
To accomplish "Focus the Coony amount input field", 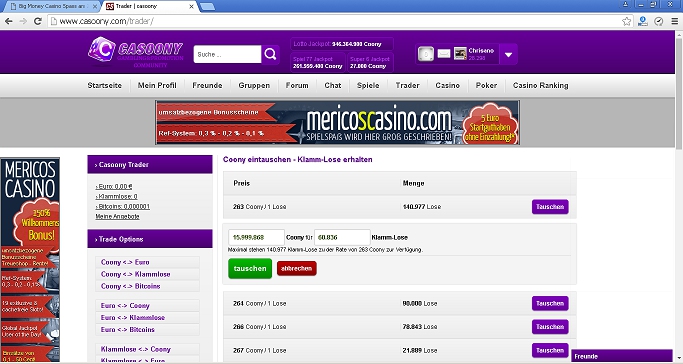I will 256,237.
